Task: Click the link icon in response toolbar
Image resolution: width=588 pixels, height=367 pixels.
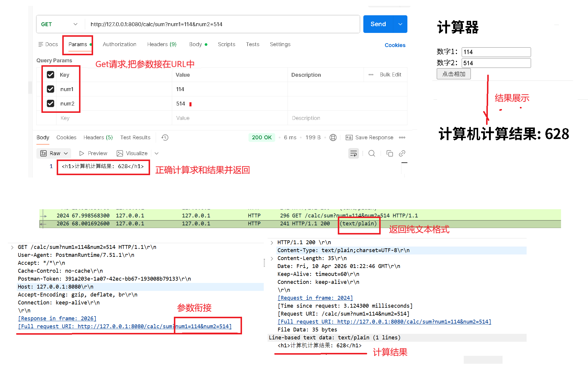Action: 402,153
